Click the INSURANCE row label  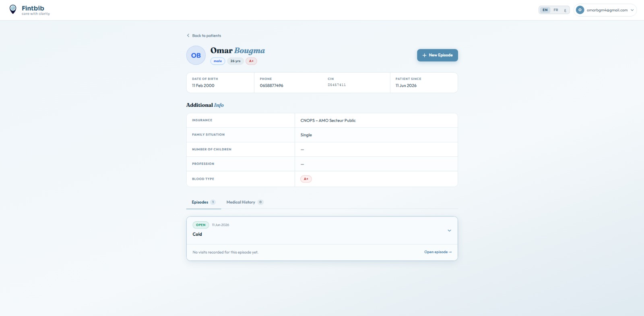tap(202, 120)
